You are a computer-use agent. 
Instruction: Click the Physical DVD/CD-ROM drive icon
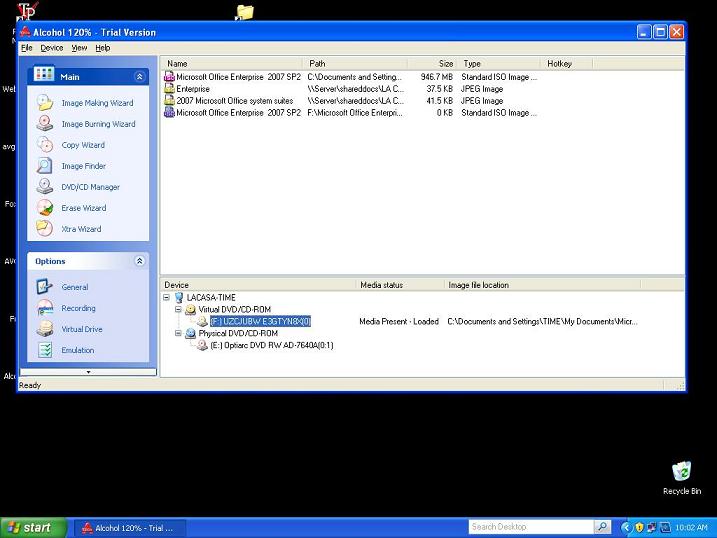(x=190, y=333)
